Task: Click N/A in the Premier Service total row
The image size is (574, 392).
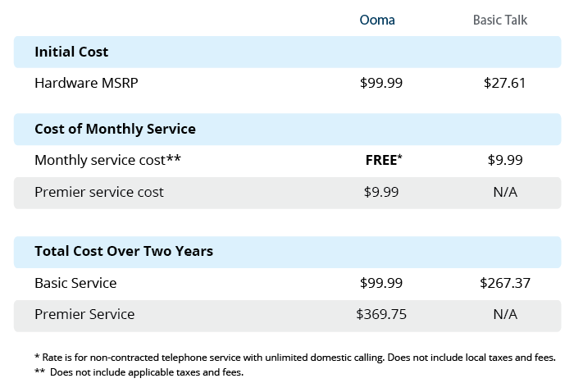Action: pyautogui.click(x=505, y=314)
